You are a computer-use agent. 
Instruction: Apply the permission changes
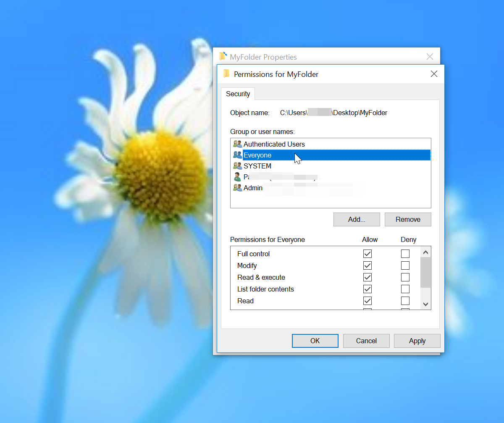point(417,341)
